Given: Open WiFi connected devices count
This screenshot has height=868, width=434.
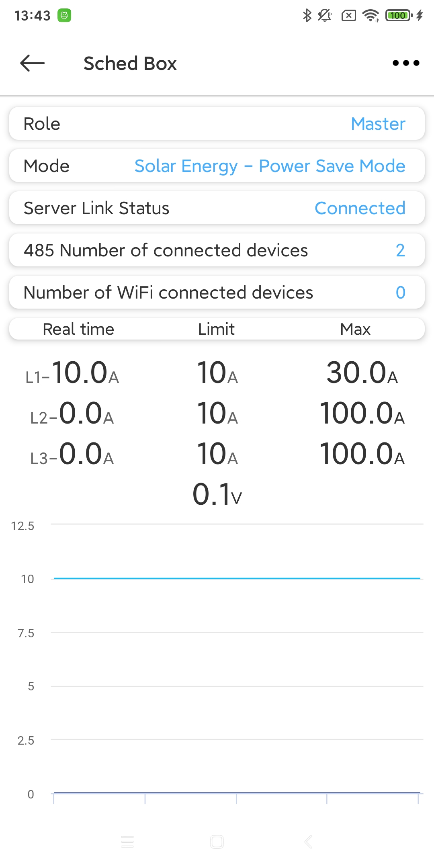Looking at the screenshot, I should tap(217, 293).
